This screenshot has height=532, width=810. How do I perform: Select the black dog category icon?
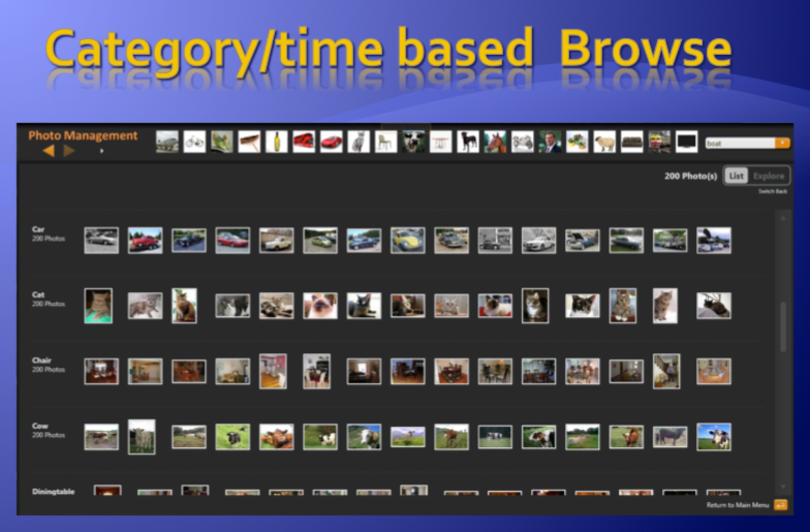468,142
